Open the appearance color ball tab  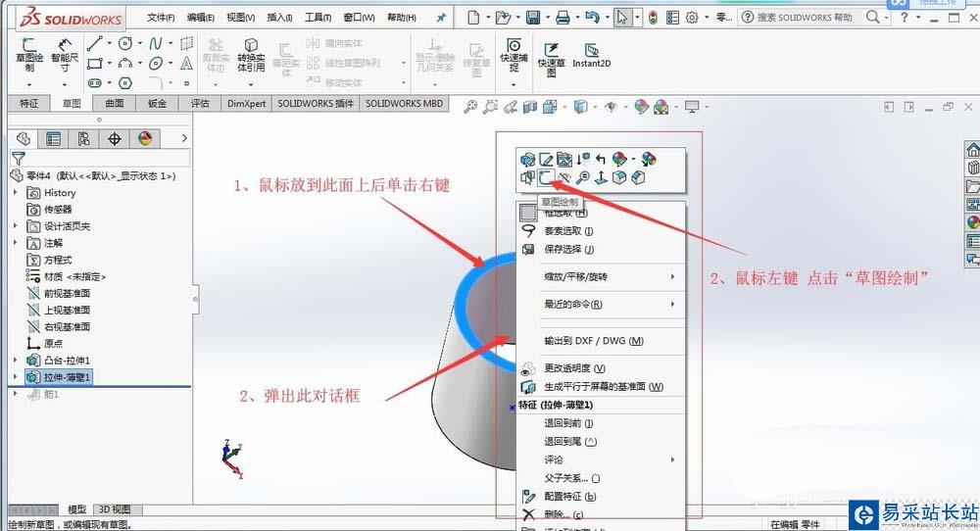(x=145, y=139)
